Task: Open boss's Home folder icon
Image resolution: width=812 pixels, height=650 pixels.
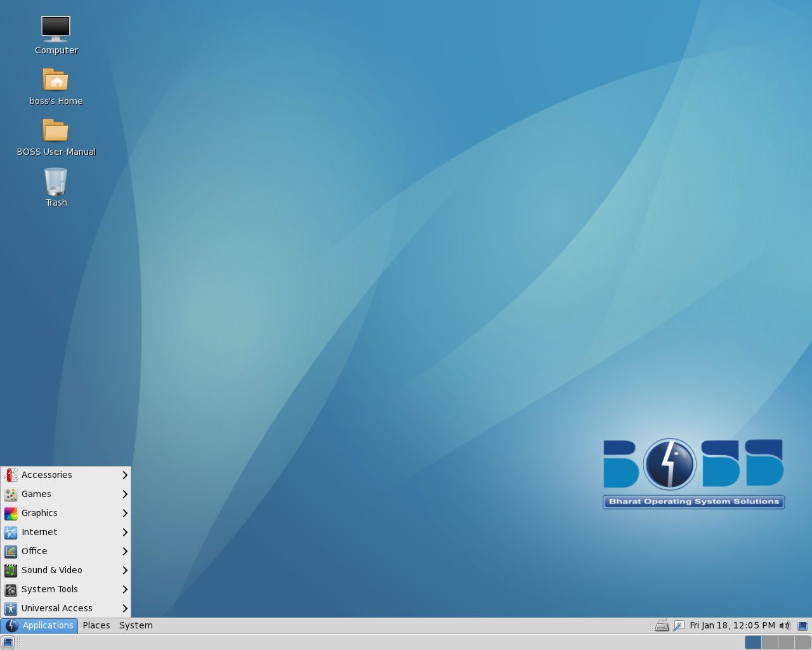Action: pyautogui.click(x=56, y=80)
